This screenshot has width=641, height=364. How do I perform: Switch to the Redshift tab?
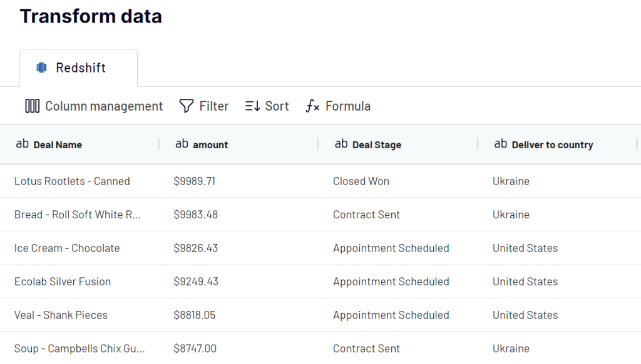pos(78,68)
